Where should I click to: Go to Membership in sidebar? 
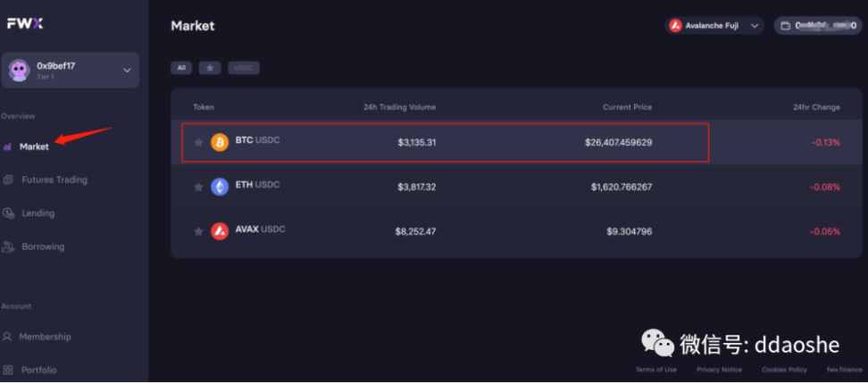[x=45, y=337]
